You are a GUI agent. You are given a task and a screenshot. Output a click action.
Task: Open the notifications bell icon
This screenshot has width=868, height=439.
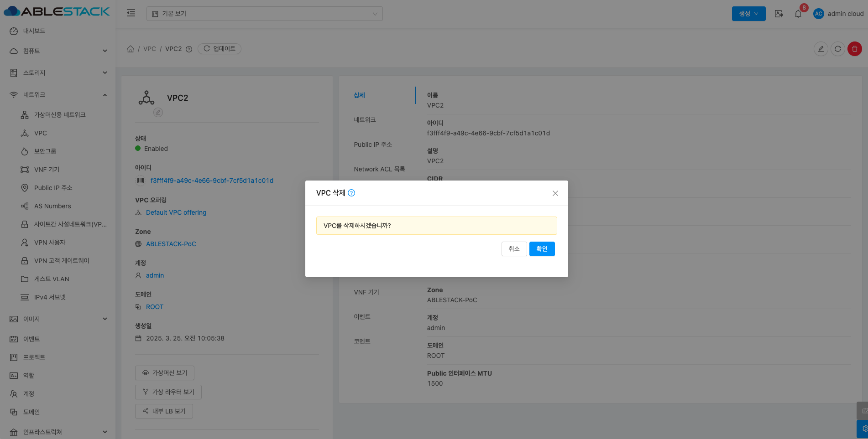point(798,14)
